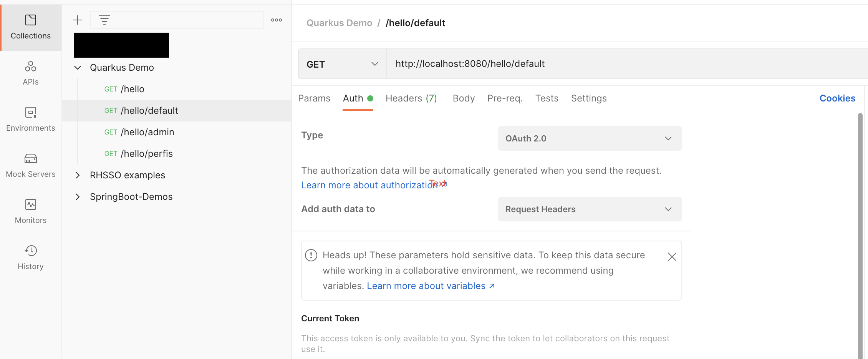The height and width of the screenshot is (359, 868).
Task: Switch to the Tests tab
Action: coord(547,98)
